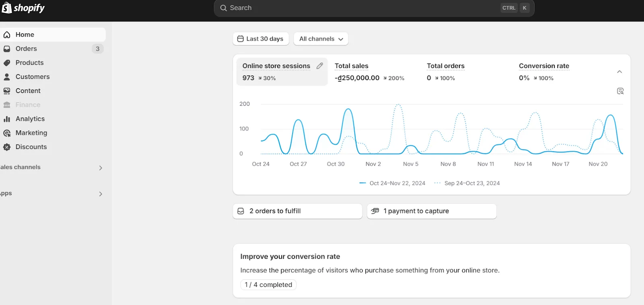Viewport: 644px width, 305px height.
Task: Click the payment to capture cash icon
Action: [x=375, y=211]
